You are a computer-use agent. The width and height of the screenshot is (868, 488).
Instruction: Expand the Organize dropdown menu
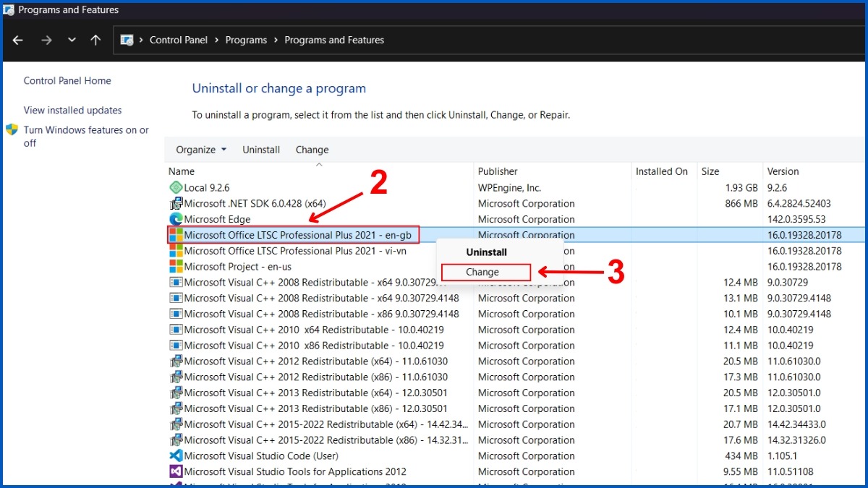pyautogui.click(x=201, y=150)
